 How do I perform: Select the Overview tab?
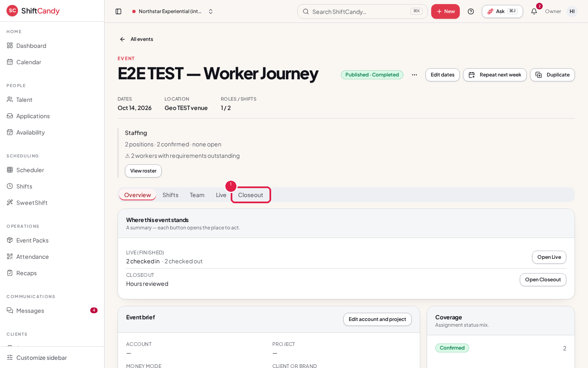pos(138,195)
